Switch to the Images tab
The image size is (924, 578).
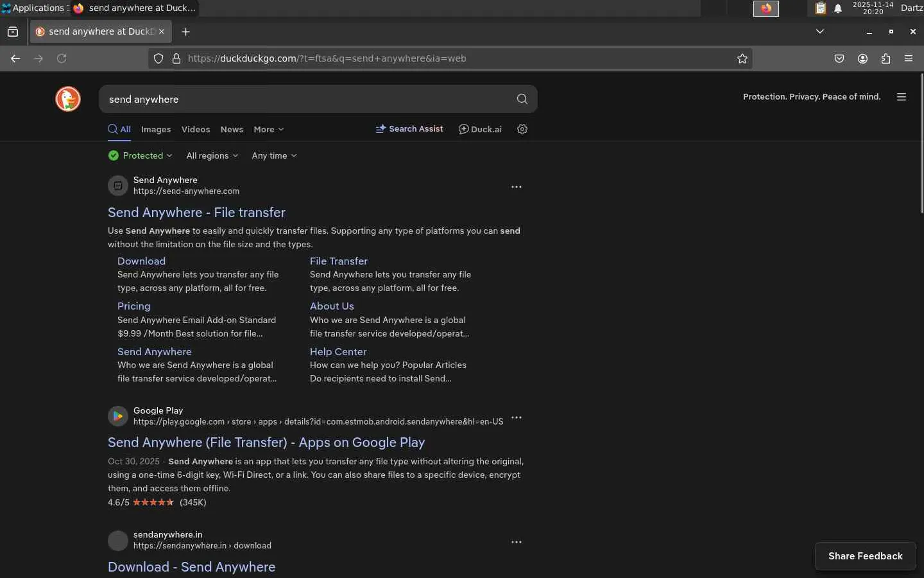point(156,129)
